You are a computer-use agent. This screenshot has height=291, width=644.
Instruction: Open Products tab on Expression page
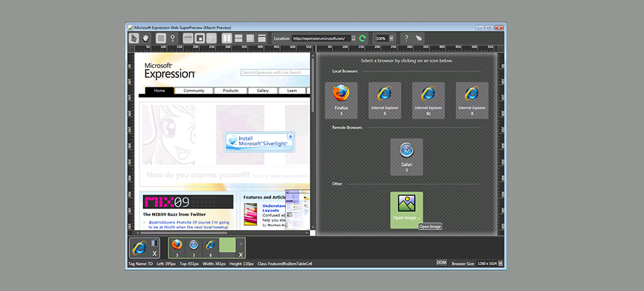(230, 90)
